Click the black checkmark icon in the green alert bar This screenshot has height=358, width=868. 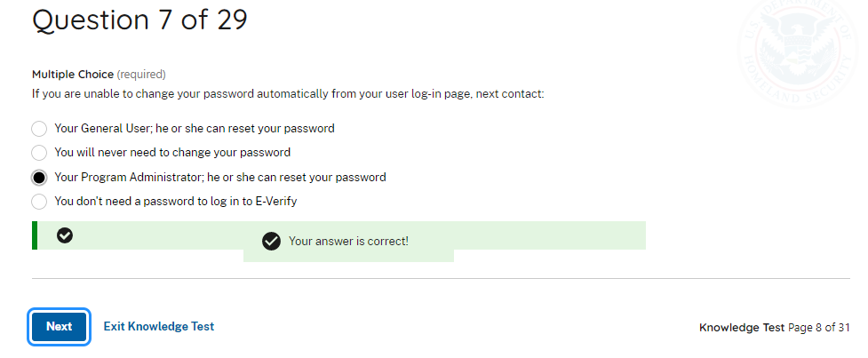65,235
